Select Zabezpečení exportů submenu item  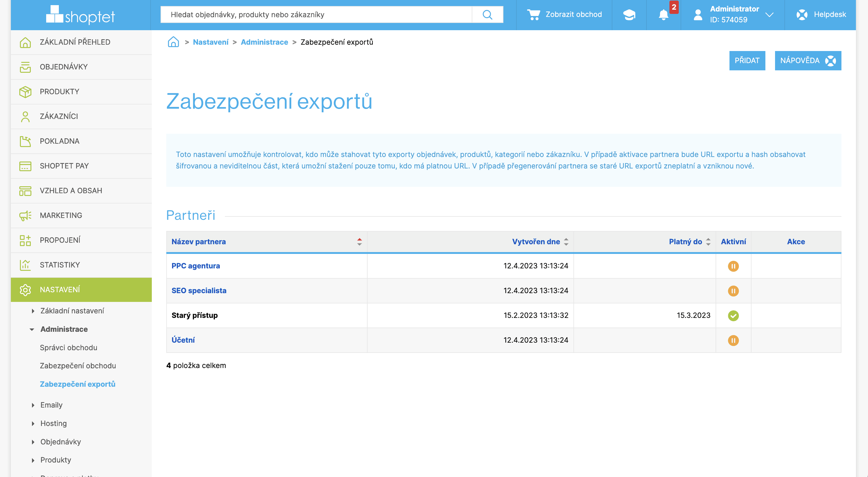[78, 384]
